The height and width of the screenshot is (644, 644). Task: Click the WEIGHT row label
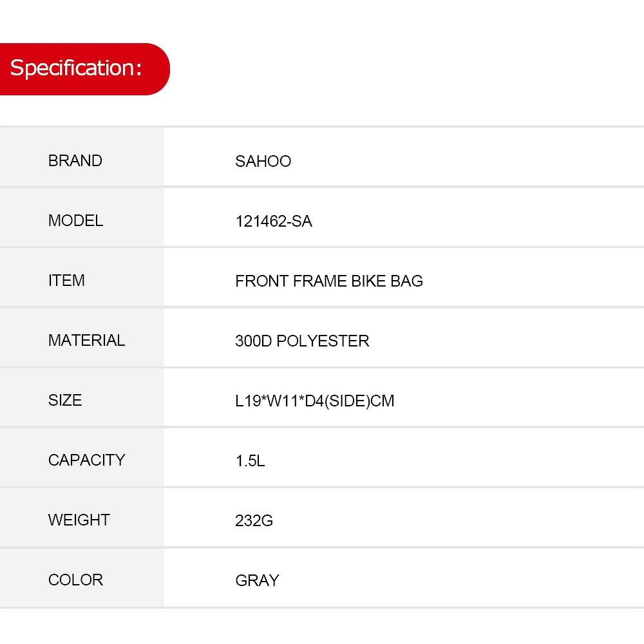(x=79, y=520)
